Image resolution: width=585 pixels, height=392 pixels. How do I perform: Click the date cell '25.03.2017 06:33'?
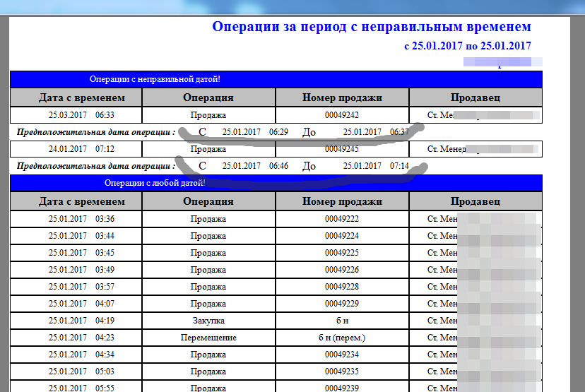[x=76, y=115]
